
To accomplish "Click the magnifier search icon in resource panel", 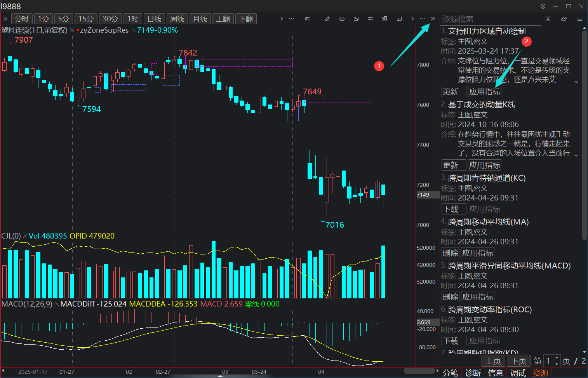I will coord(548,19).
